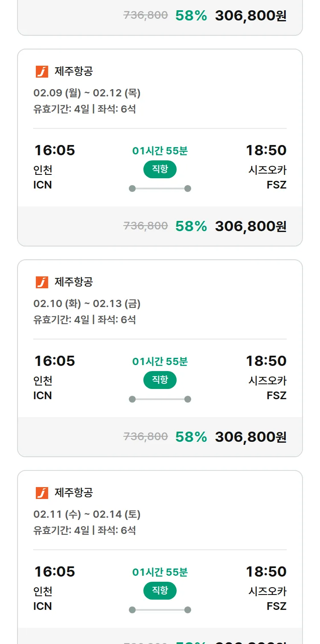320x644 pixels.
Task: Open 02.09 (월) ~ 02.12 (목) date text
Action: 87,93
